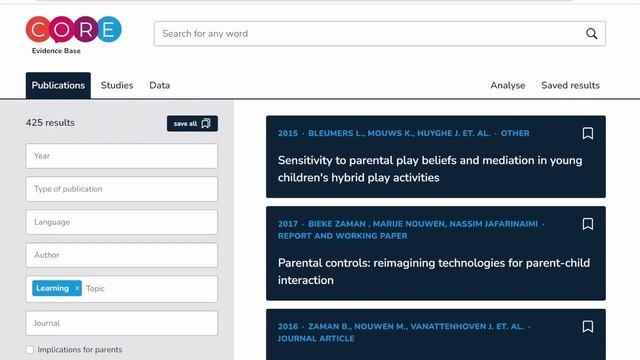Click the 2016 Zaman B. Journal Article line
Image resolution: width=640 pixels, height=360 pixels.
pyautogui.click(x=404, y=332)
